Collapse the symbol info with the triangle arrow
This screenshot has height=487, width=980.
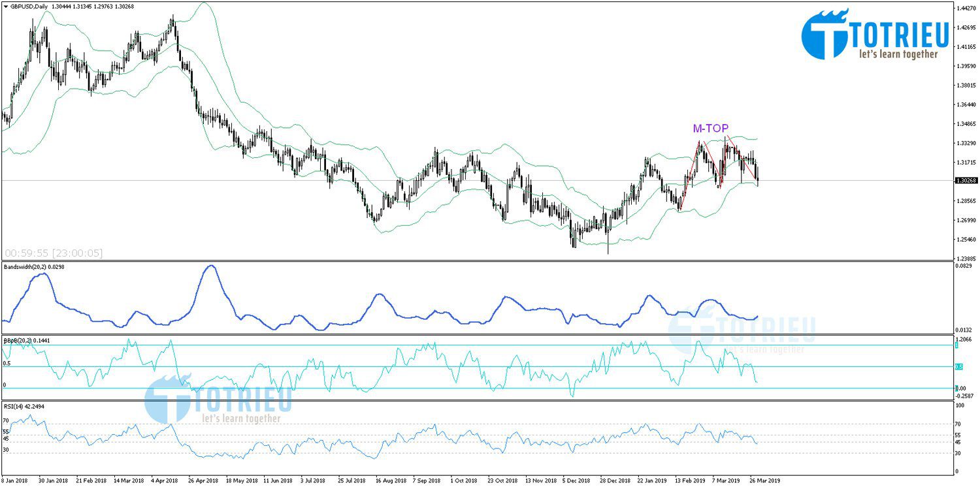click(5, 5)
